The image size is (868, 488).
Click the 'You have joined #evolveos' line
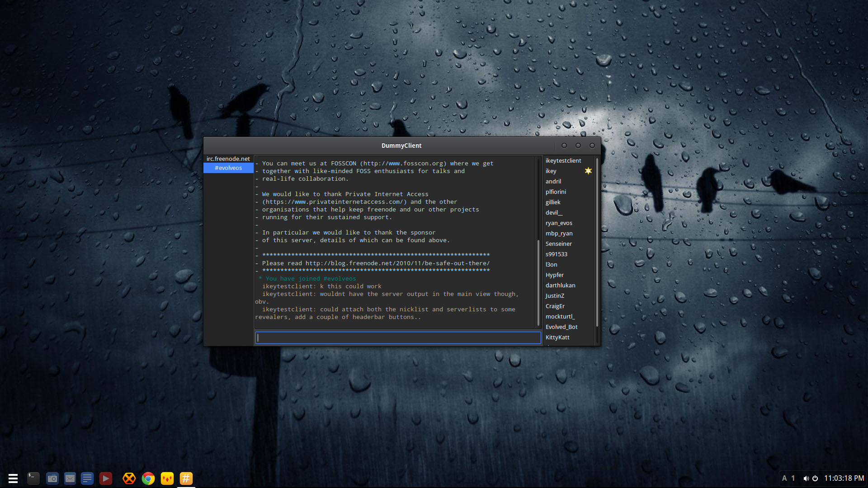307,278
